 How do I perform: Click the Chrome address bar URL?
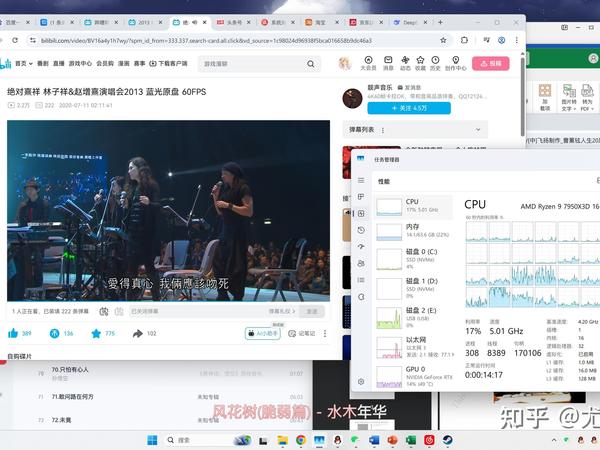tap(206, 40)
